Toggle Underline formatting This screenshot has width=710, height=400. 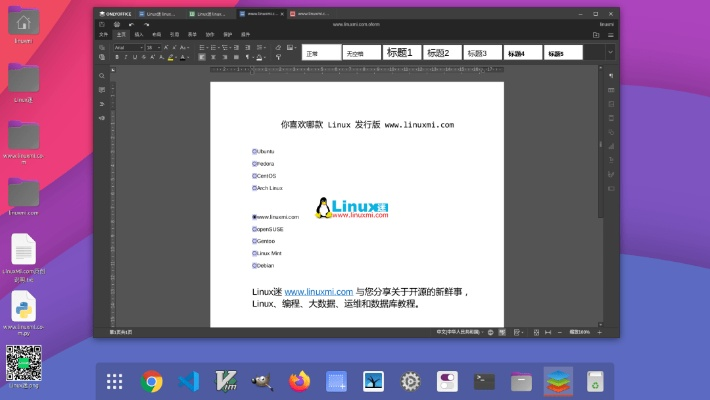134,57
